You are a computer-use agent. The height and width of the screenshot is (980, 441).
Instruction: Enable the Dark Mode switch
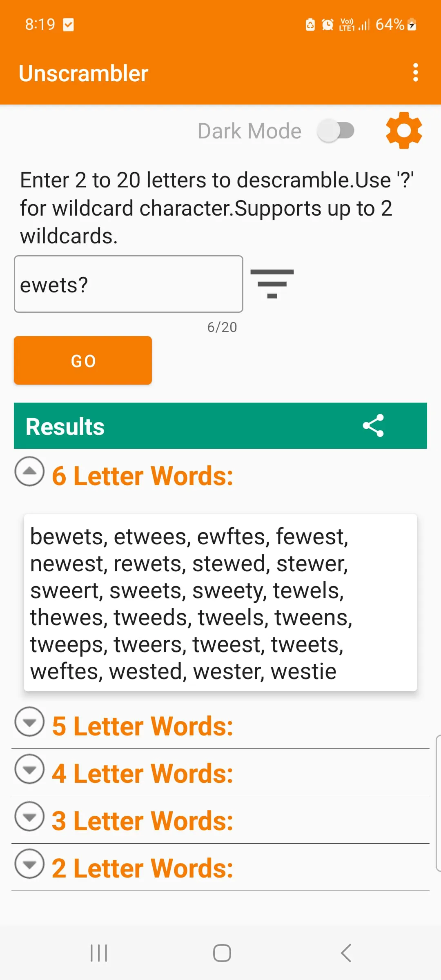tap(336, 131)
